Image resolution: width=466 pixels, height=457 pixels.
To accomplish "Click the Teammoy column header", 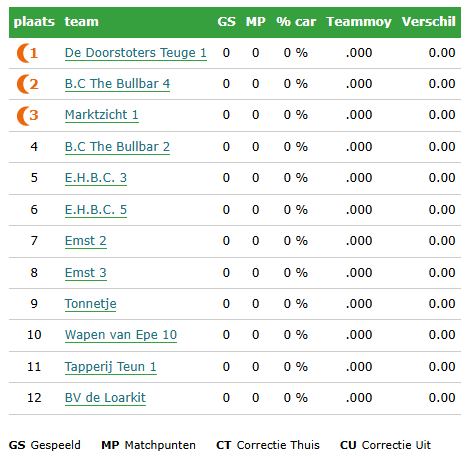I will pyautogui.click(x=359, y=22).
